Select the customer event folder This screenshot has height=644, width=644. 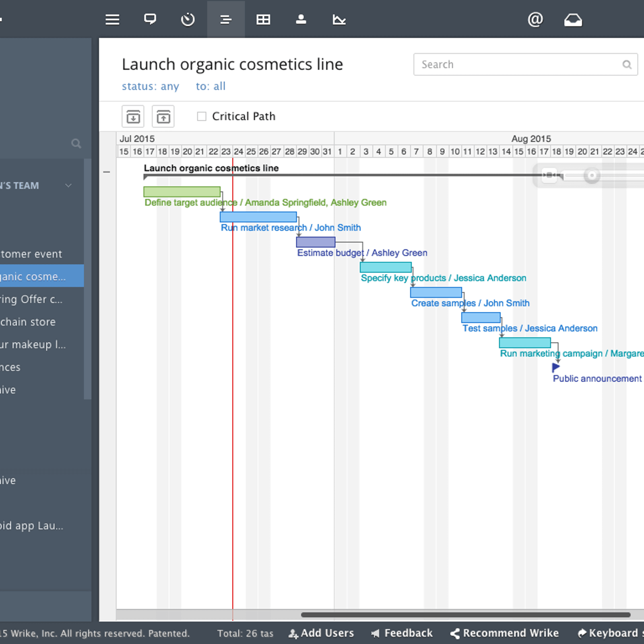pos(42,254)
